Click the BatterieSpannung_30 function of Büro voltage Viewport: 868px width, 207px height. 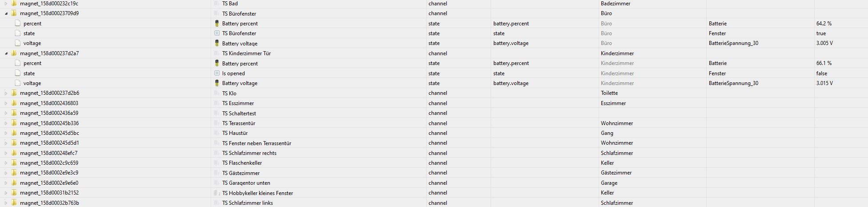733,44
